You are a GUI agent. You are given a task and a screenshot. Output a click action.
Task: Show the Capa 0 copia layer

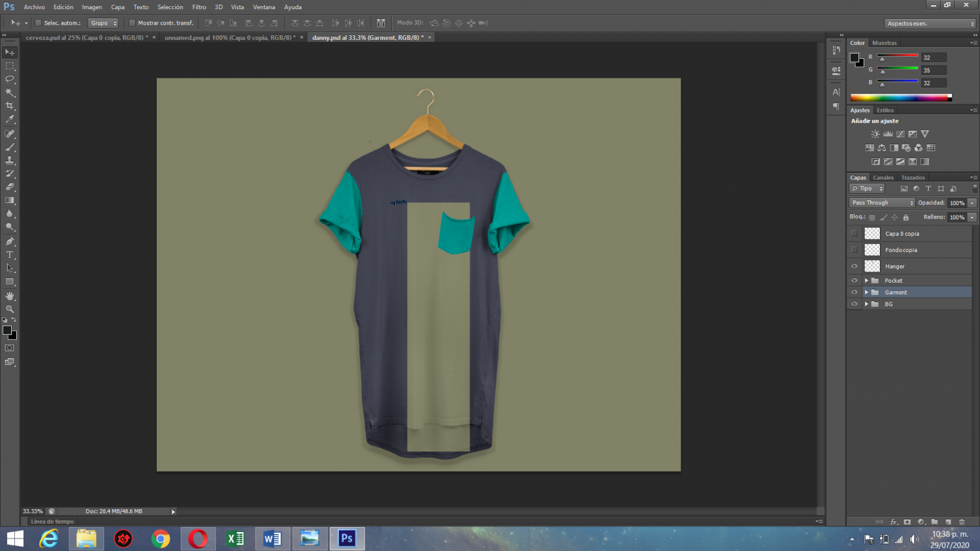(854, 233)
